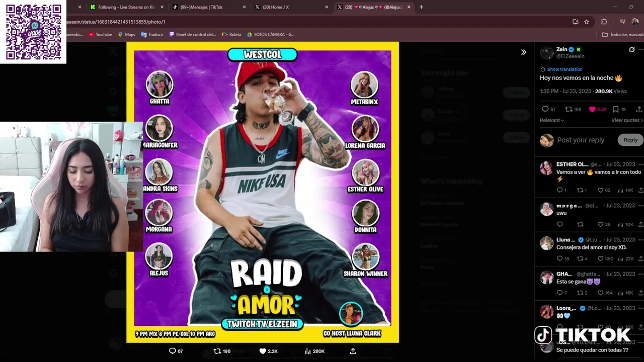Toggle the like heart below the photo

[262, 351]
